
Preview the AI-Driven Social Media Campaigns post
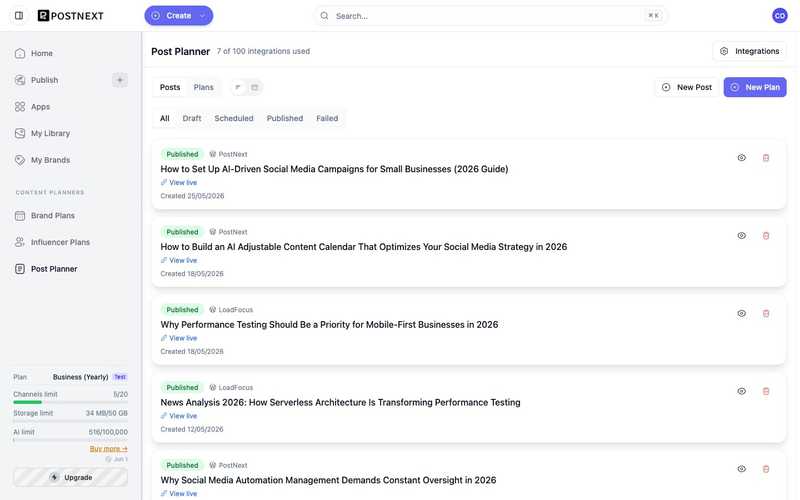pyautogui.click(x=741, y=158)
